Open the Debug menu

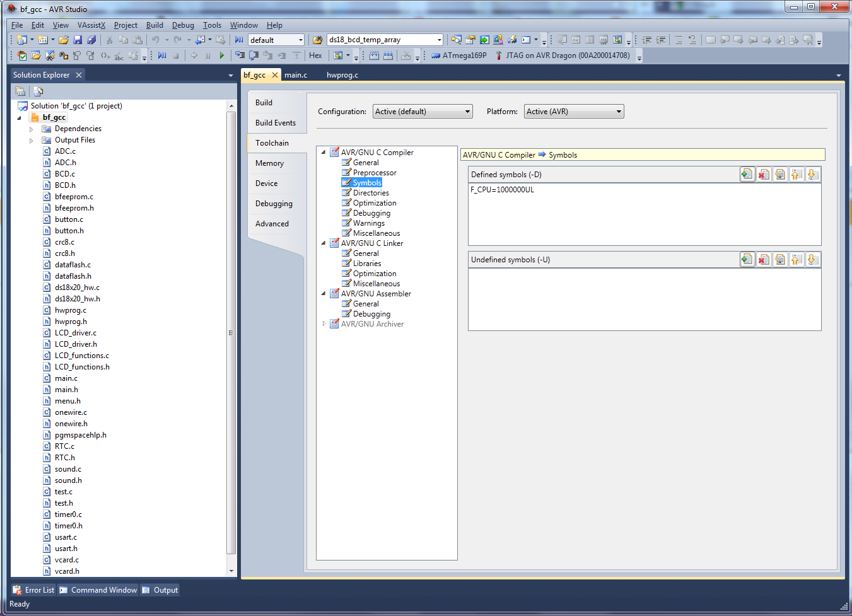(x=183, y=25)
